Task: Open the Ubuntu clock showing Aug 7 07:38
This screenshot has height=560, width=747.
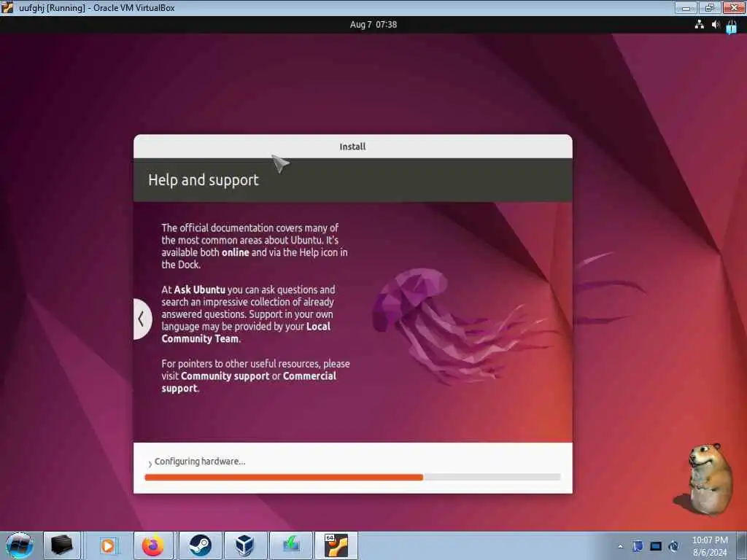Action: pos(373,24)
